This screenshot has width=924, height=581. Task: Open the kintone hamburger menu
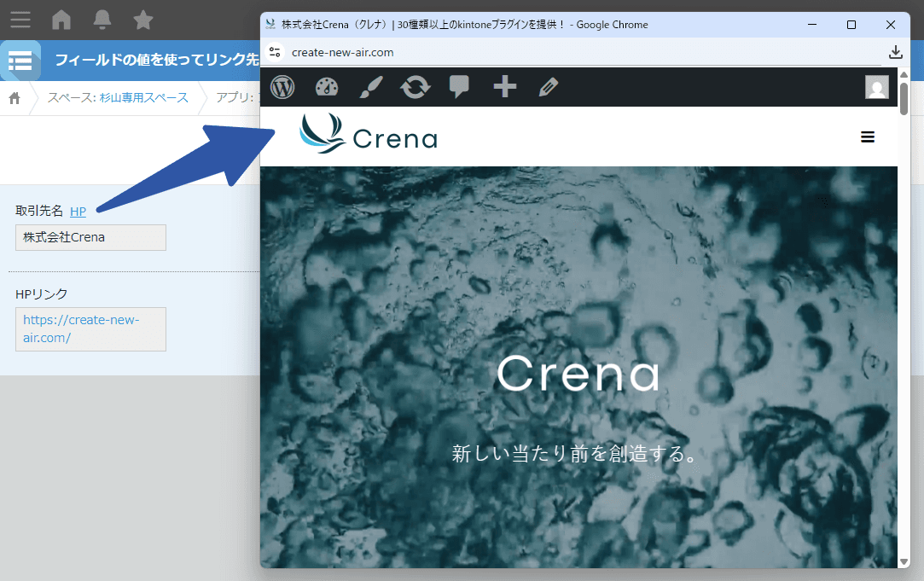(x=20, y=20)
